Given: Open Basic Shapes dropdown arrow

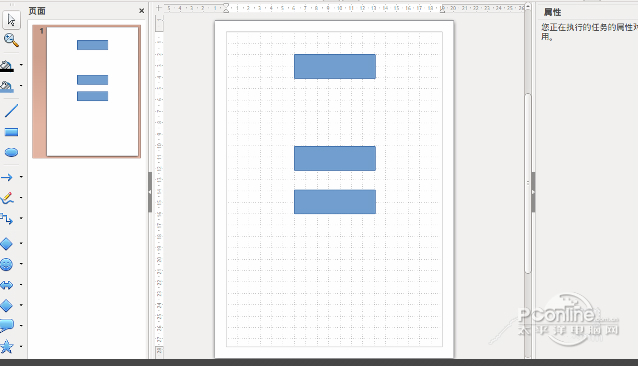Looking at the screenshot, I should click(x=21, y=243).
